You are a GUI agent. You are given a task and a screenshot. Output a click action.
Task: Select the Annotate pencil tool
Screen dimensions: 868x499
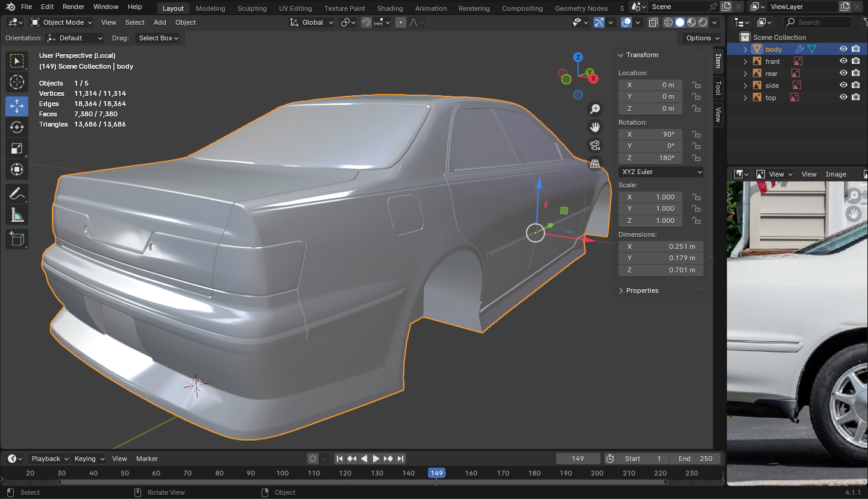click(x=17, y=193)
